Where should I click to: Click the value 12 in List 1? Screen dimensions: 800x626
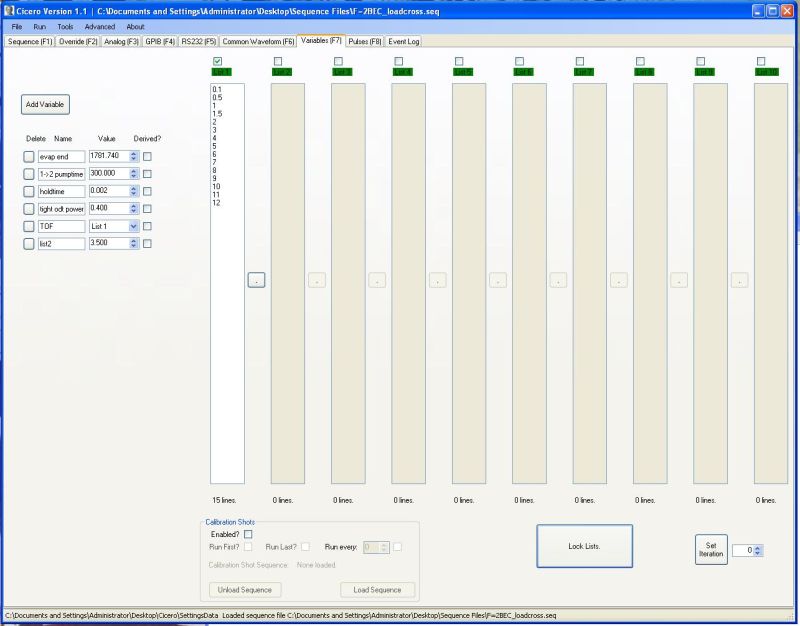pyautogui.click(x=216, y=203)
